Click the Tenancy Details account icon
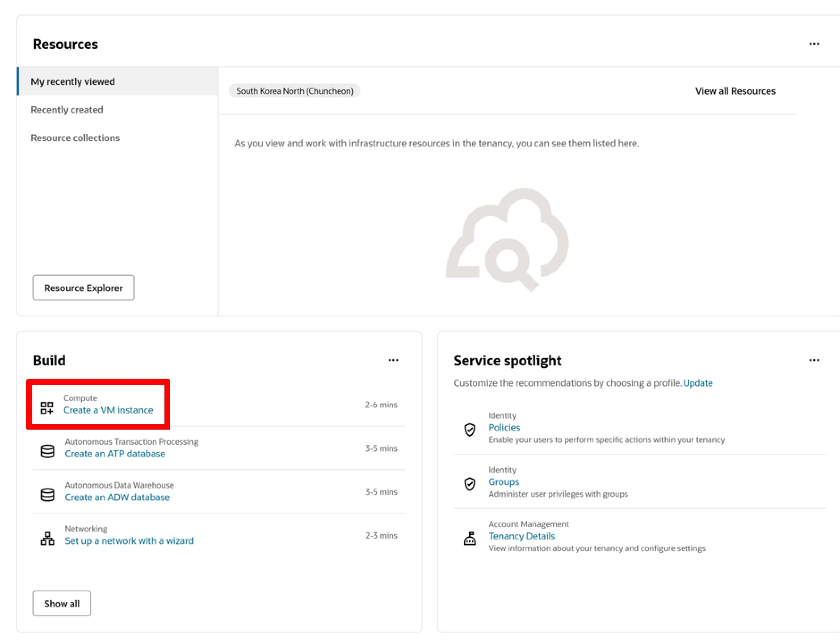 click(470, 538)
